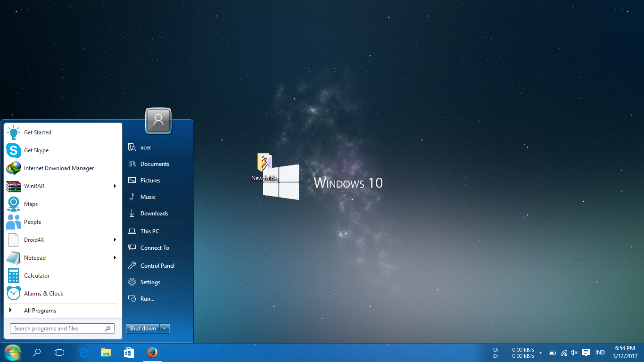
Task: Open Documents from the Start menu
Action: (x=157, y=164)
